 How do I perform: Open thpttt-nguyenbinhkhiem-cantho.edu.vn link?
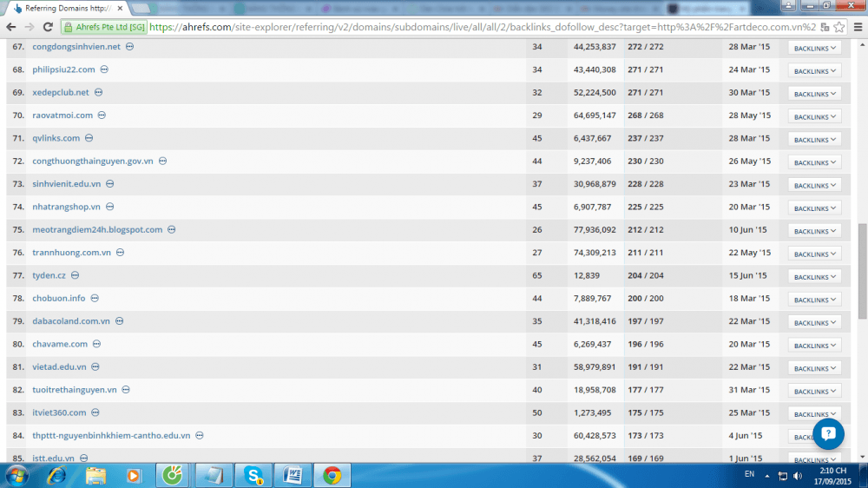point(111,435)
